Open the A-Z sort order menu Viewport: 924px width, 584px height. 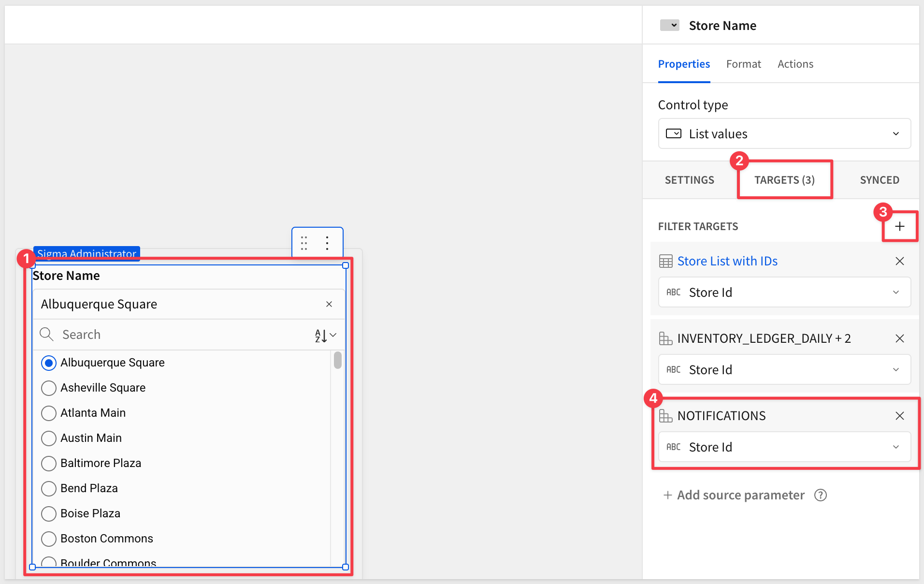[325, 335]
